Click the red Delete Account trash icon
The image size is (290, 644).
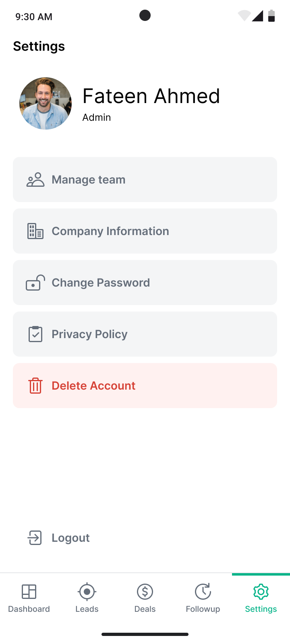pos(35,386)
